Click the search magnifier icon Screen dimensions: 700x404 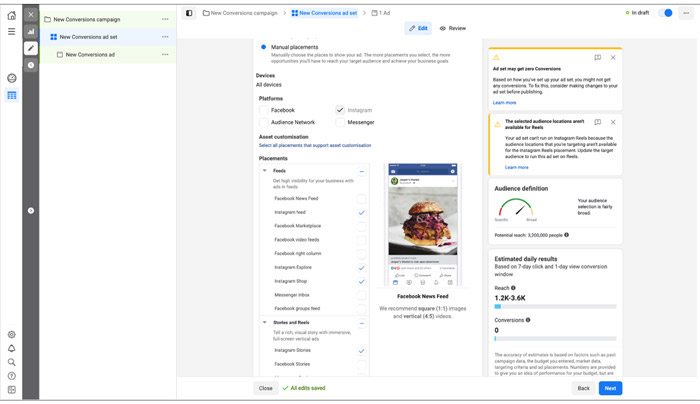point(12,362)
